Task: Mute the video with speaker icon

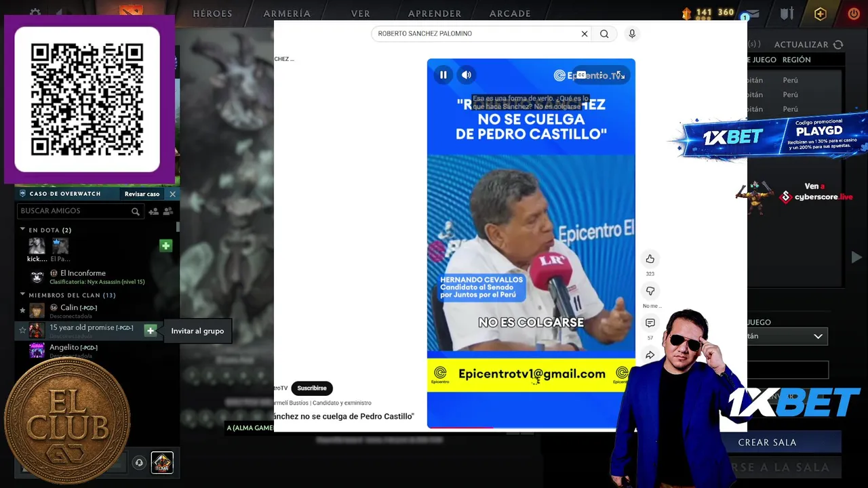Action: tap(467, 75)
